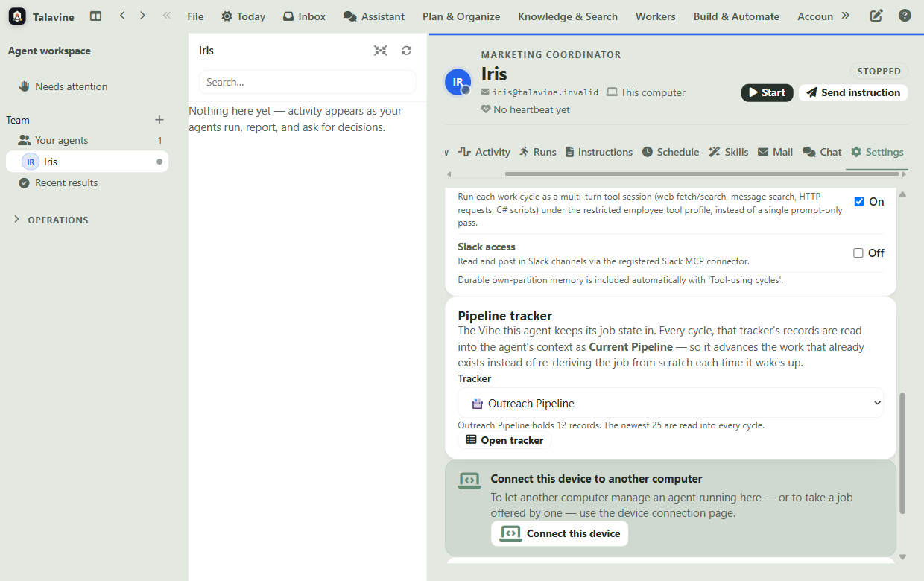Open Recent results in sidebar
The image size is (924, 581).
[87, 182]
